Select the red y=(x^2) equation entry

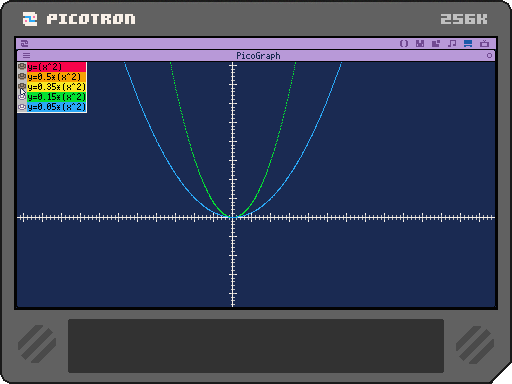56,67
